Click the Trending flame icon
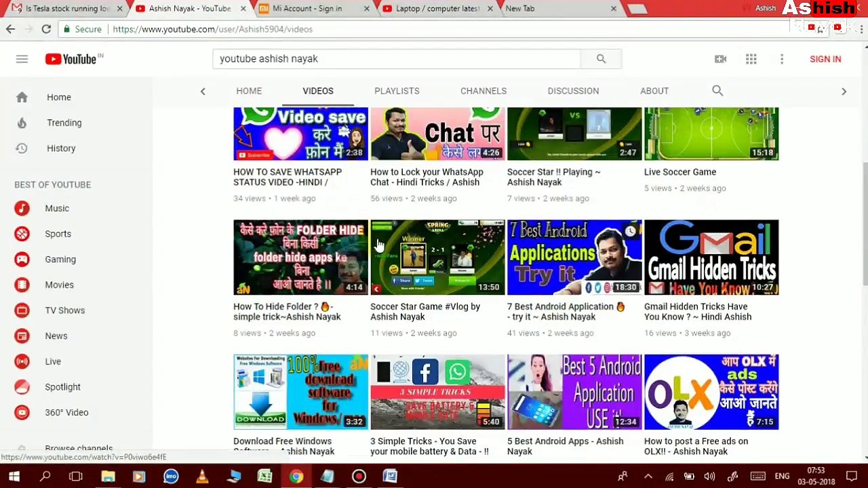868x488 pixels. click(x=22, y=123)
